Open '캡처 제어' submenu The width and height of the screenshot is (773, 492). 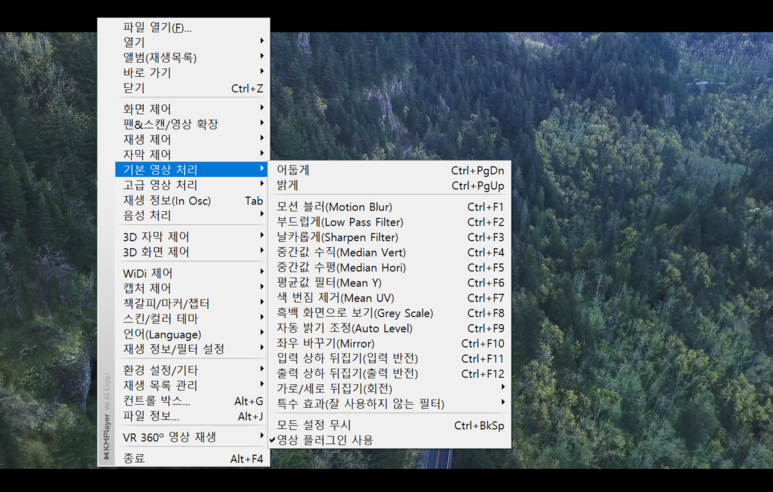(x=191, y=288)
